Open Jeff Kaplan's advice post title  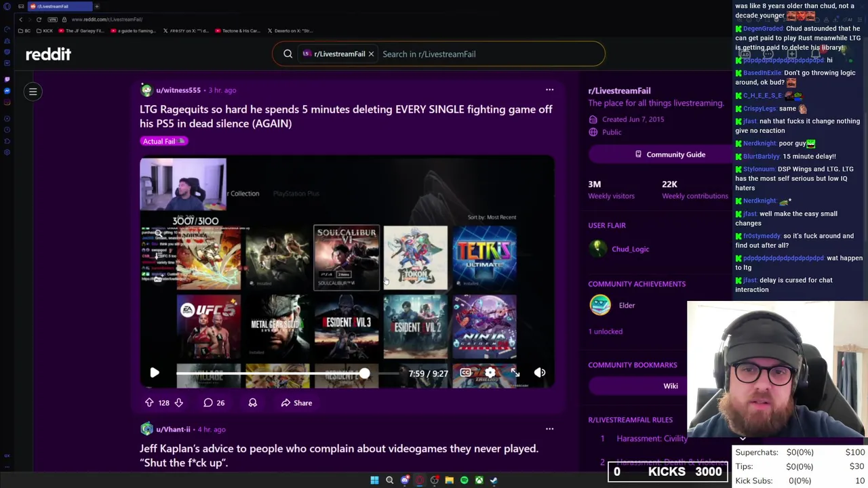(x=339, y=455)
